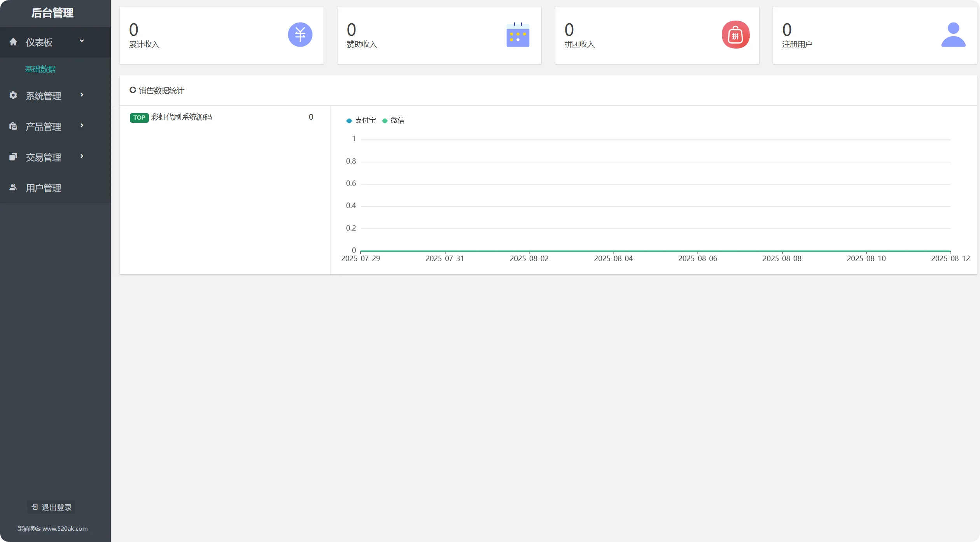Open the 用户管理 menu item
Screen dimensions: 980x542
[43, 188]
